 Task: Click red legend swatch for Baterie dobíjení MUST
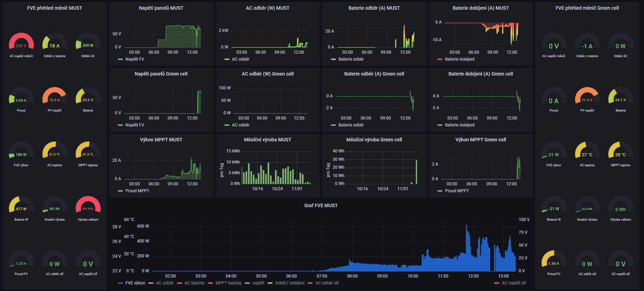point(440,59)
